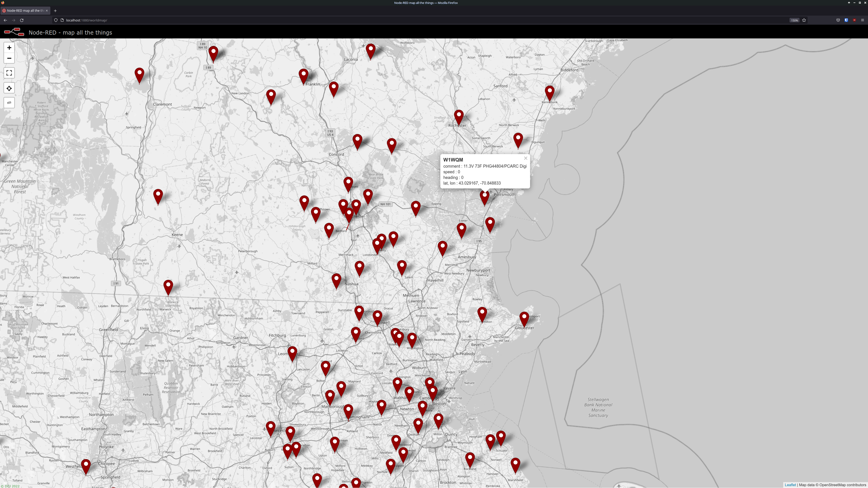Activate the ruler measure control
This screenshot has width=868, height=488.
[9, 103]
